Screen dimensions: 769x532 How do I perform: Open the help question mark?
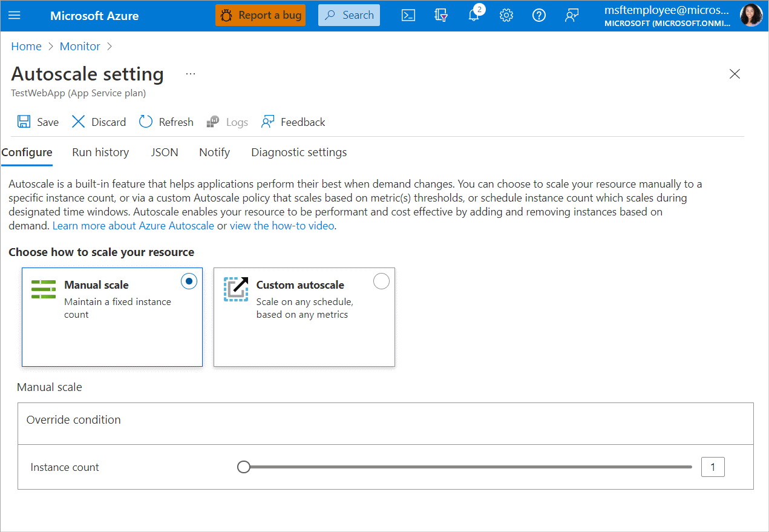[x=538, y=15]
